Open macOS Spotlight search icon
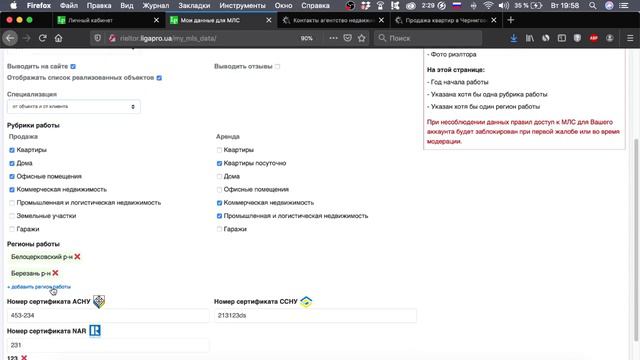Viewport: 640px width, 360px height. 592,6
